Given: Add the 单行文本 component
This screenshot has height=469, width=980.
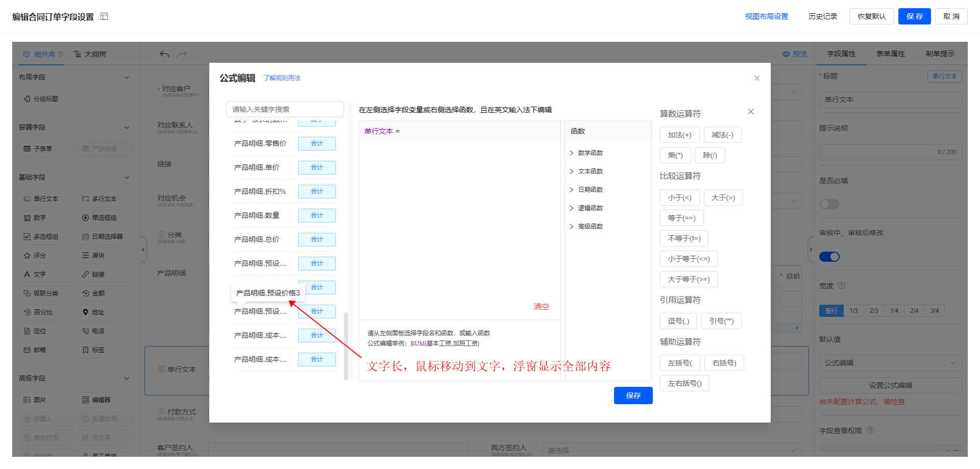Looking at the screenshot, I should coord(46,199).
